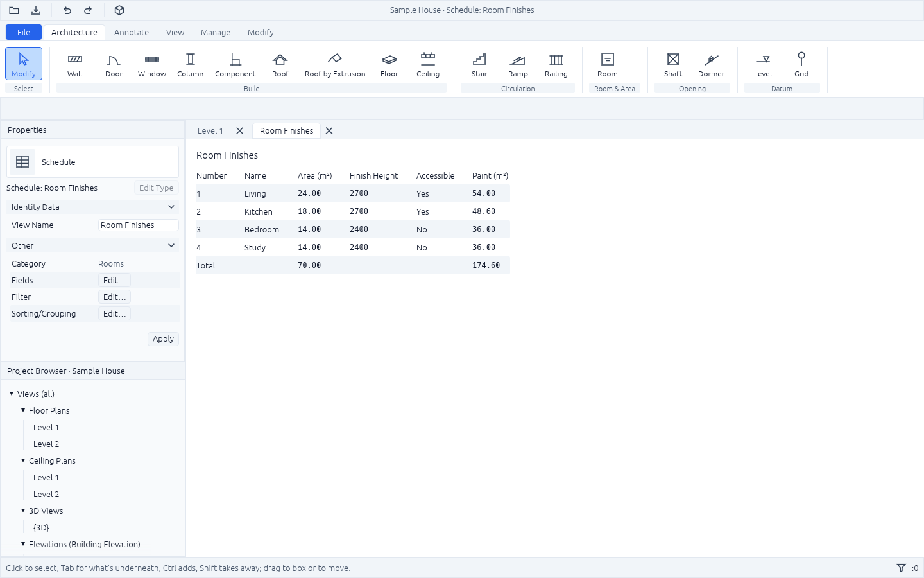Open the 3D view cube icon
Viewport: 924px width, 578px height.
coord(119,10)
